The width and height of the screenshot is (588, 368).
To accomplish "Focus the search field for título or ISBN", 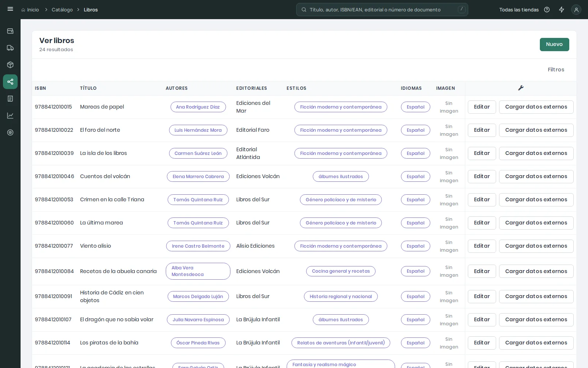I will pyautogui.click(x=382, y=10).
